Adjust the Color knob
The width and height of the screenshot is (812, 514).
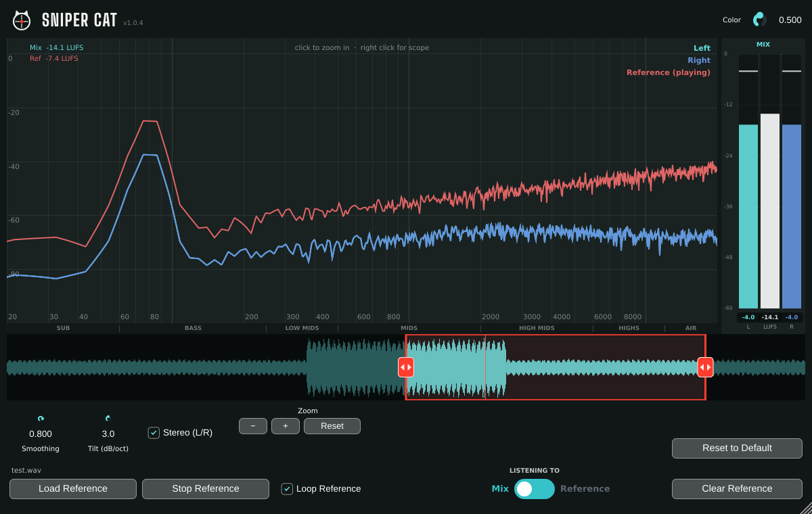759,20
